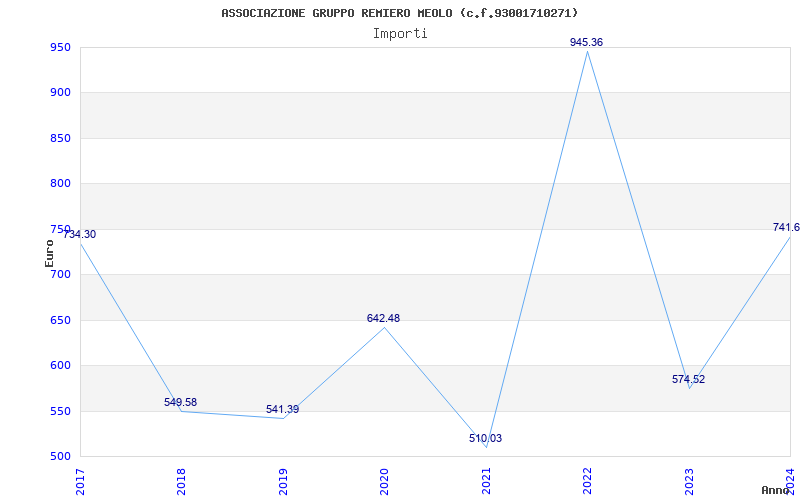800x500 pixels.
Task: Select the 900 y-axis tick label
Action: click(x=60, y=93)
